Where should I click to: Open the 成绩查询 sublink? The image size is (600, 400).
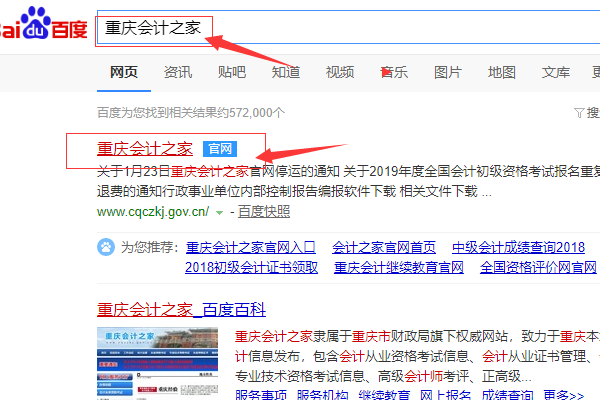[x=507, y=395]
